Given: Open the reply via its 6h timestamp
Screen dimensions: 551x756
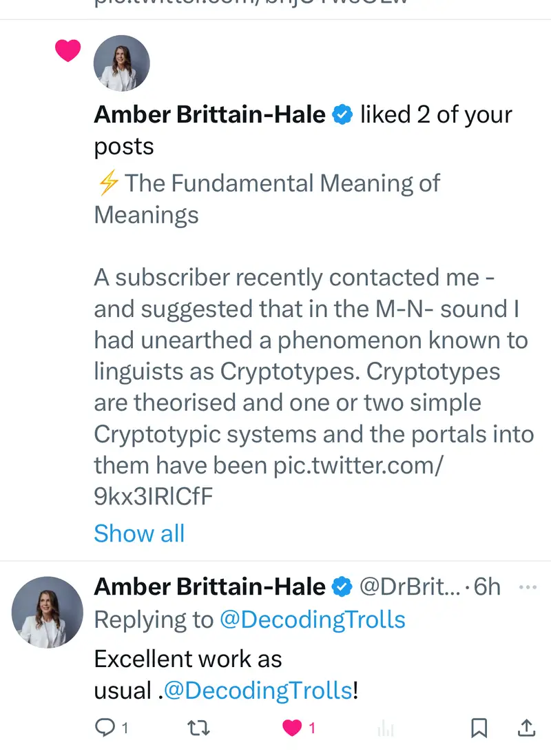Looking at the screenshot, I should click(487, 586).
